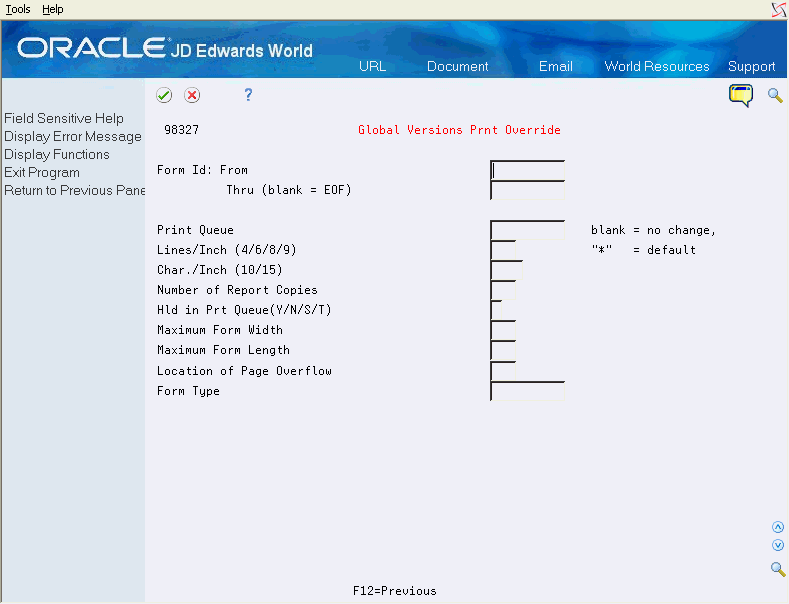Click the Oracle JD Edwards World logo
This screenshot has width=789, height=604.
click(165, 48)
